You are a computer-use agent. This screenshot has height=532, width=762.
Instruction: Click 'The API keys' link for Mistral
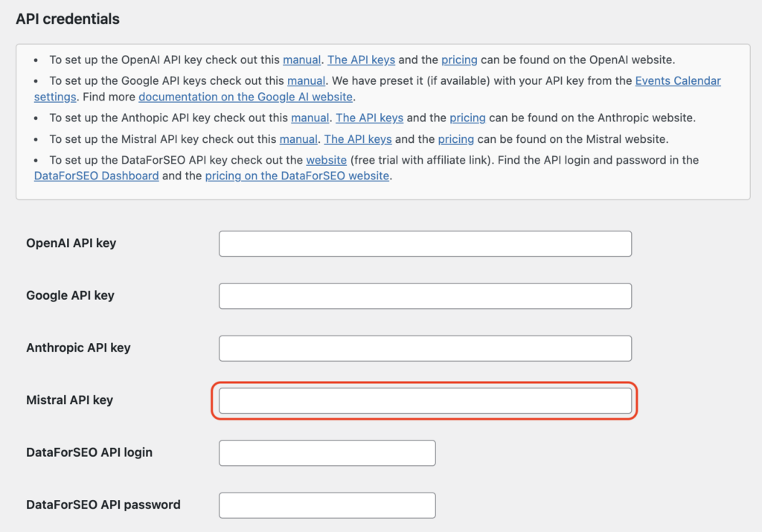coord(358,138)
